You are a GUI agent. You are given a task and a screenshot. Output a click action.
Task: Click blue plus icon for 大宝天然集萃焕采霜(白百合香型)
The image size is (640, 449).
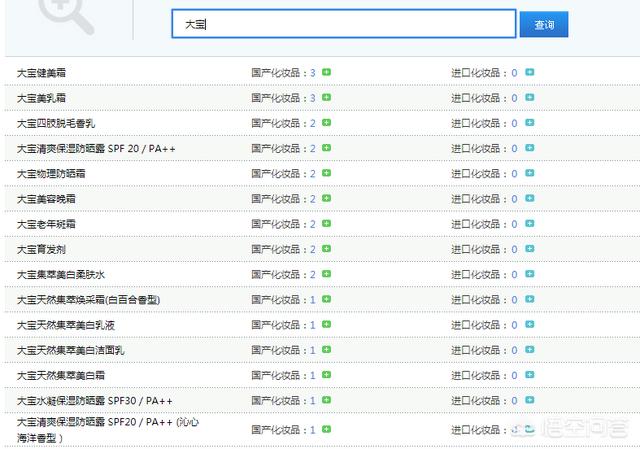tap(529, 299)
